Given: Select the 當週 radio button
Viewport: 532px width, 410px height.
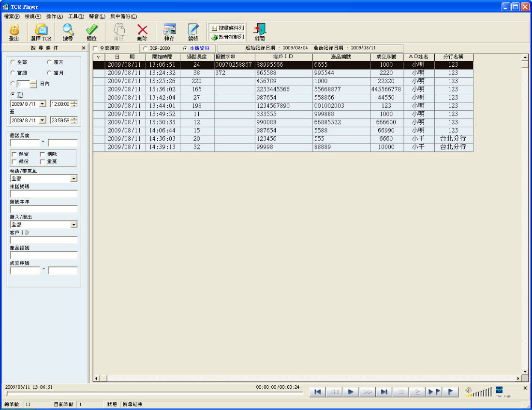Looking at the screenshot, I should 13,73.
